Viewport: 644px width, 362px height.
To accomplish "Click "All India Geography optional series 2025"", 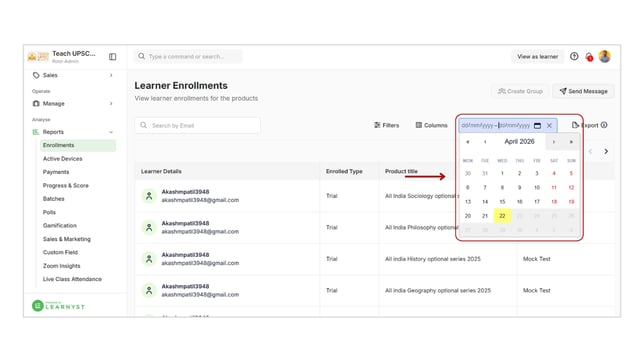I will [x=438, y=291].
